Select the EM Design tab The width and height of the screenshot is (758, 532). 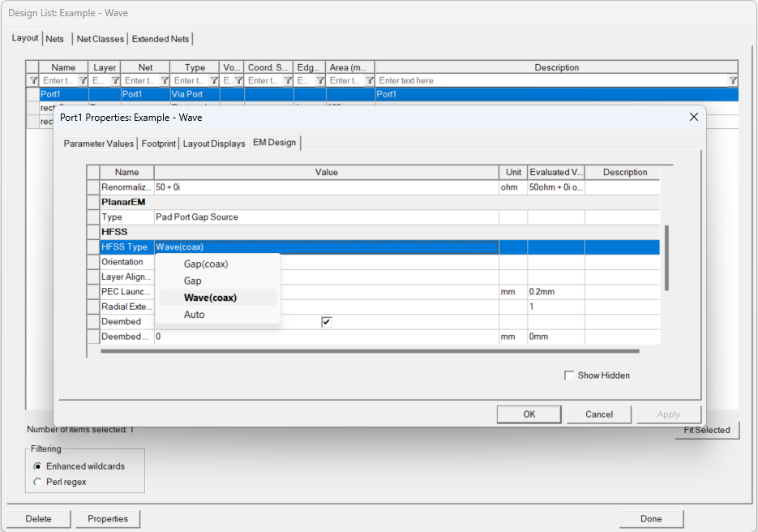(275, 143)
